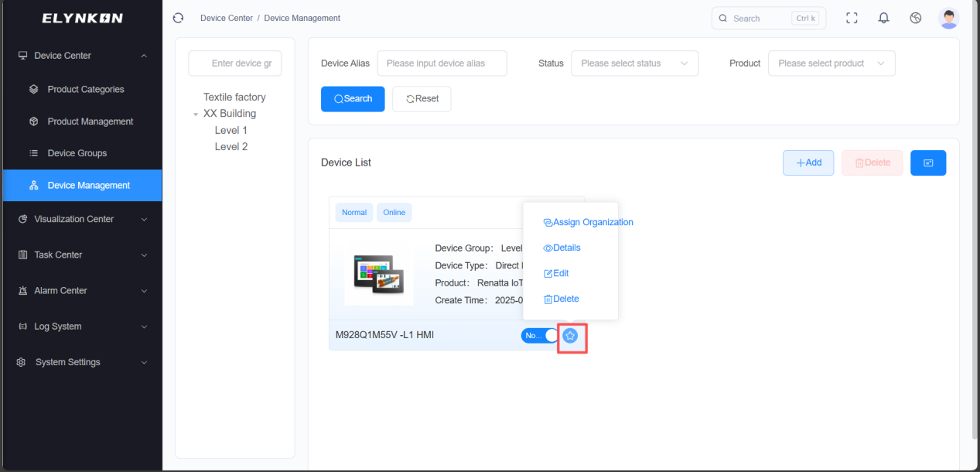Choose Delete from the popup menu

pyautogui.click(x=562, y=299)
